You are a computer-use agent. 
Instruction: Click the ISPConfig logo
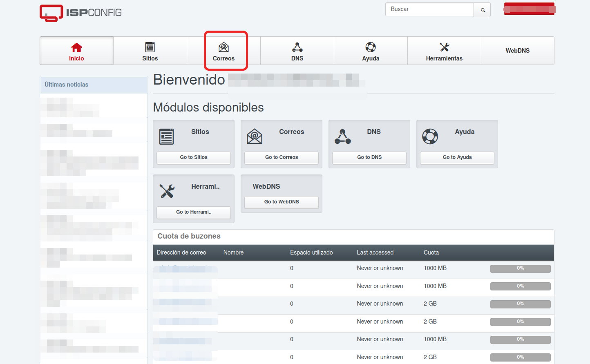point(80,13)
